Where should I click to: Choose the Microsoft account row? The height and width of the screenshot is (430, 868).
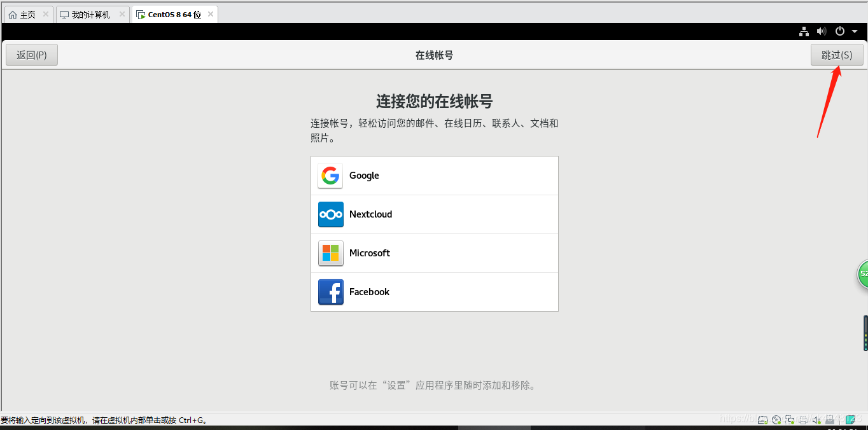pos(434,253)
